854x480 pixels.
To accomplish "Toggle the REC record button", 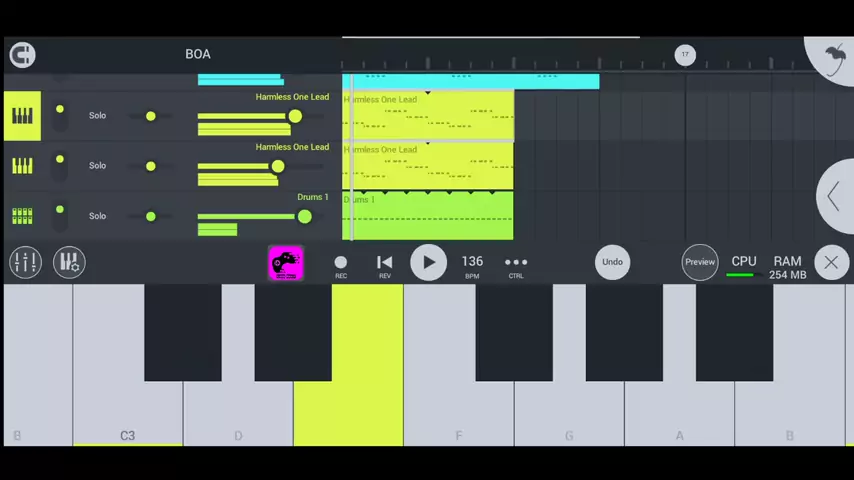I will pyautogui.click(x=341, y=263).
